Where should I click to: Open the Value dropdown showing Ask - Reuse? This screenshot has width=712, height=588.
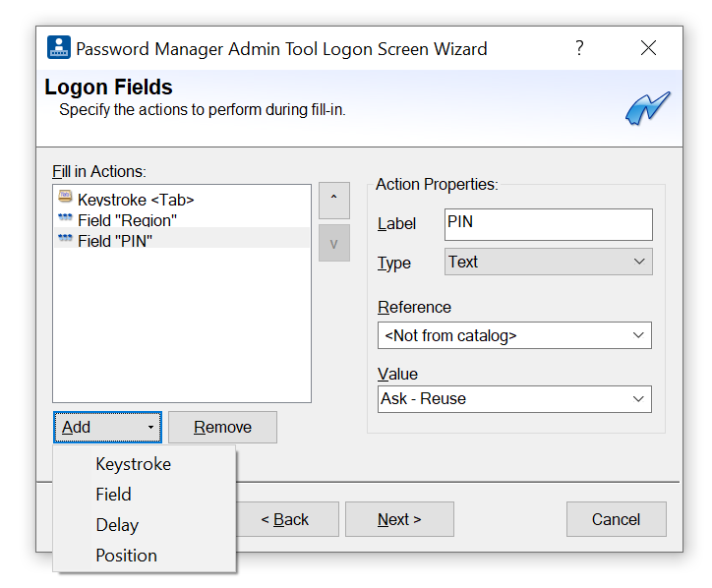pyautogui.click(x=513, y=398)
